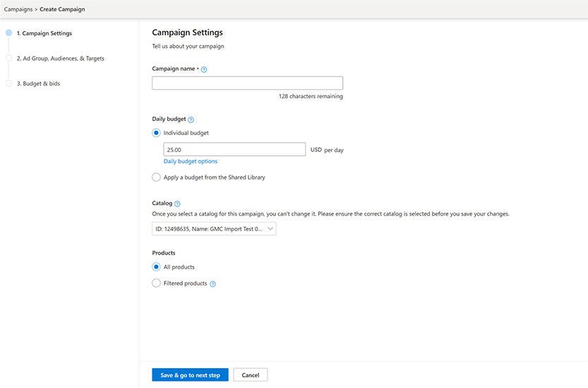Image resolution: width=588 pixels, height=388 pixels.
Task: Click Save & go to next step
Action: click(190, 375)
